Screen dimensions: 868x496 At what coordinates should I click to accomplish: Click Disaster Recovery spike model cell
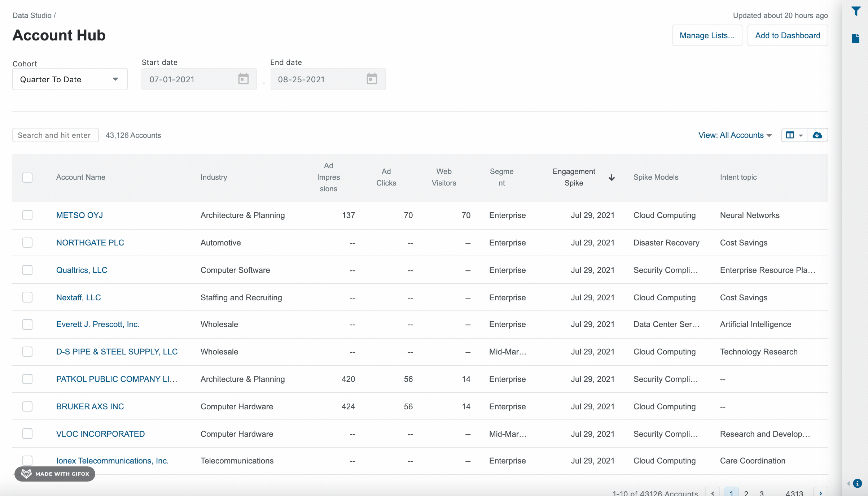(666, 243)
